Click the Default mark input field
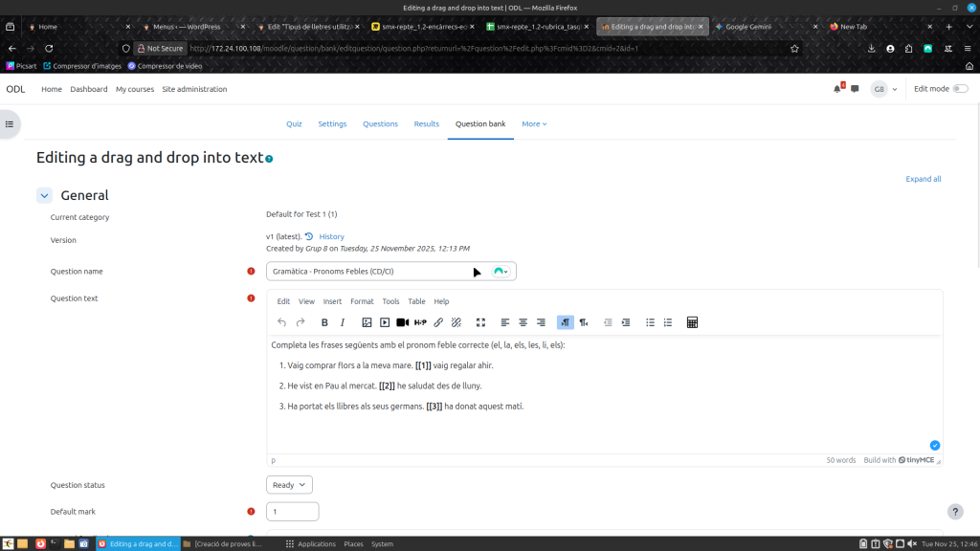The height and width of the screenshot is (551, 980). [x=292, y=512]
